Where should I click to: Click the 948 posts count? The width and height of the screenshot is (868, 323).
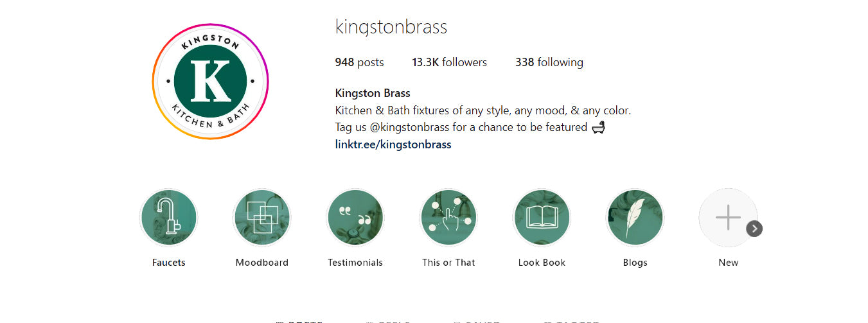click(359, 62)
